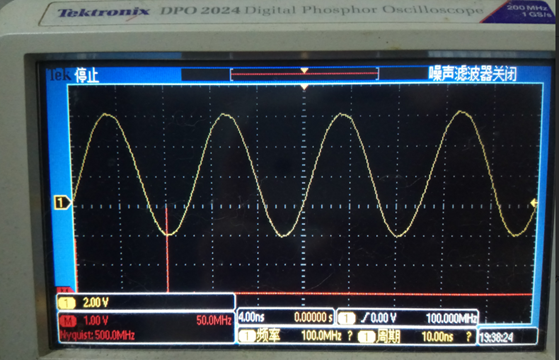Click the trigger level arrow on the right edge
Image resolution: width=559 pixels, height=360 pixels.
click(x=534, y=203)
